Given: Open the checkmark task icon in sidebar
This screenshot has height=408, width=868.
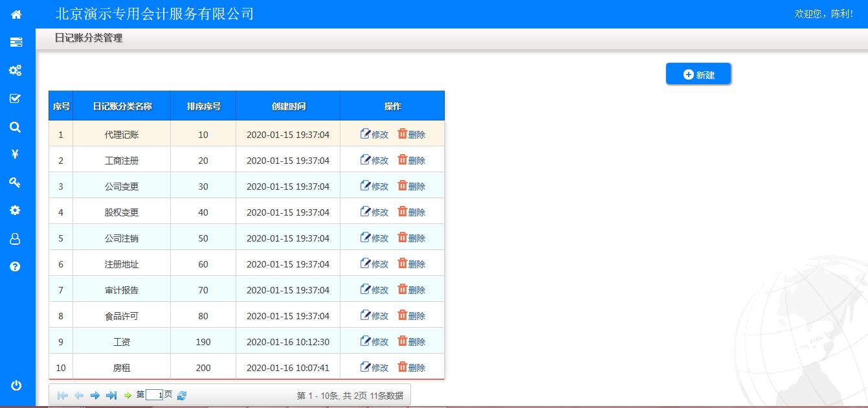Looking at the screenshot, I should pyautogui.click(x=16, y=98).
